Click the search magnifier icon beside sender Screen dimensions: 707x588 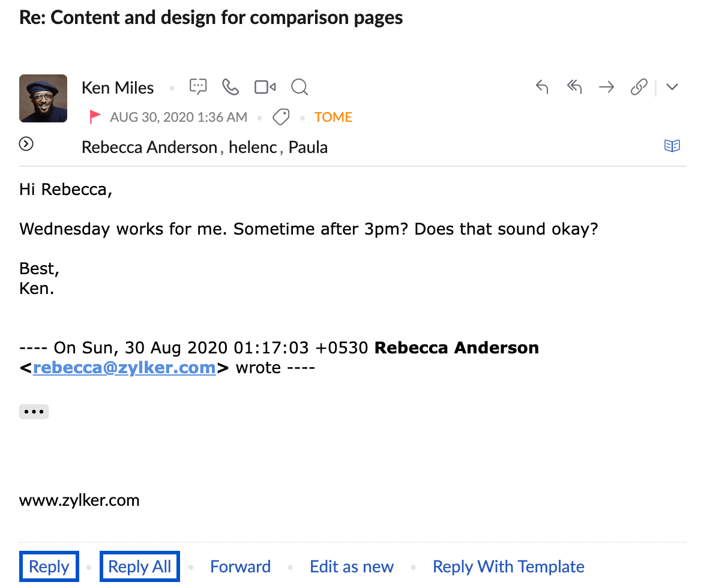[x=299, y=88]
